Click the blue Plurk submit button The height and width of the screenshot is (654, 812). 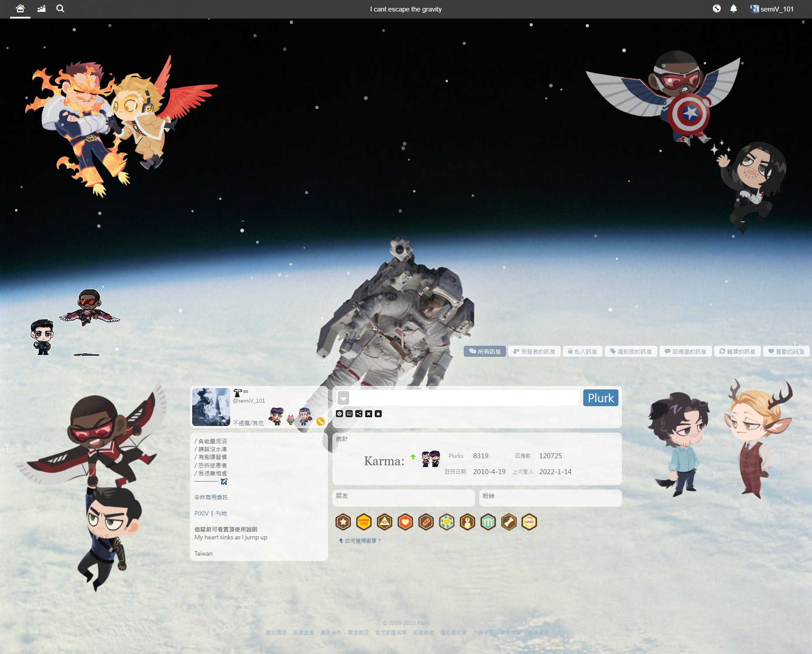click(x=600, y=398)
